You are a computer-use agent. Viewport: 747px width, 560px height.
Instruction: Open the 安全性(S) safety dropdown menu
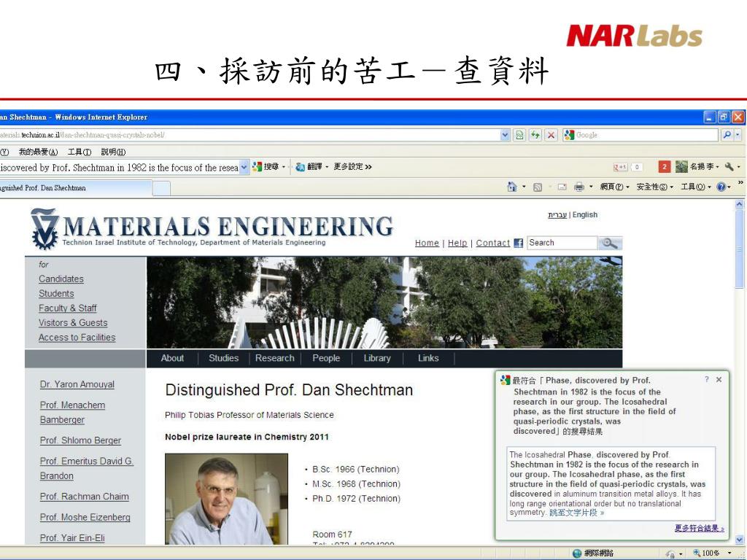tap(655, 187)
